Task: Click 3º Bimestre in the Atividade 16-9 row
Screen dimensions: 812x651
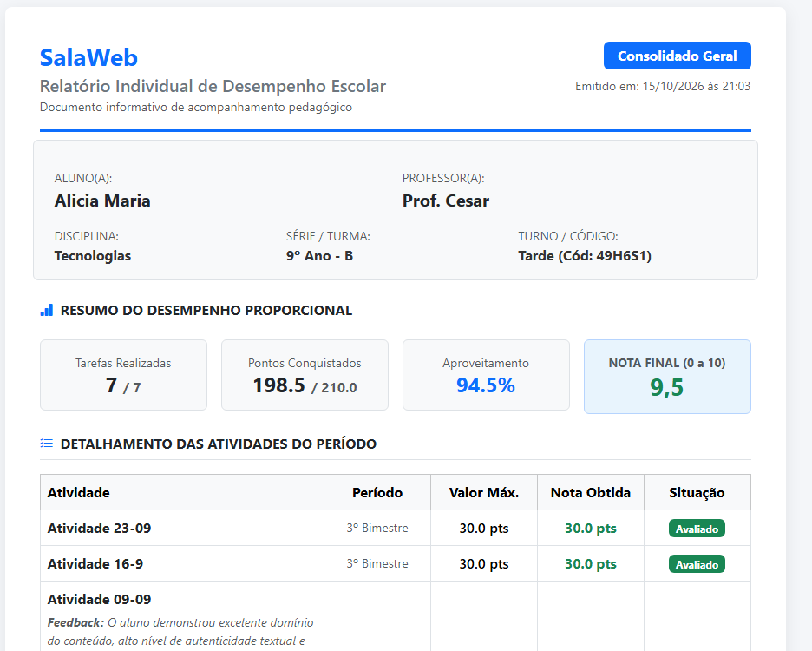Action: click(x=377, y=564)
